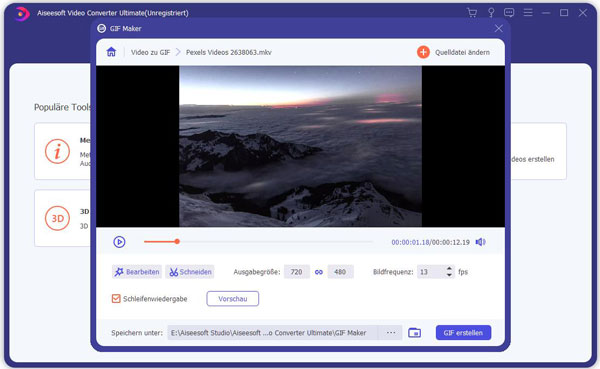600x369 pixels.
Task: Open the hamburger menu in title bar
Action: click(528, 13)
